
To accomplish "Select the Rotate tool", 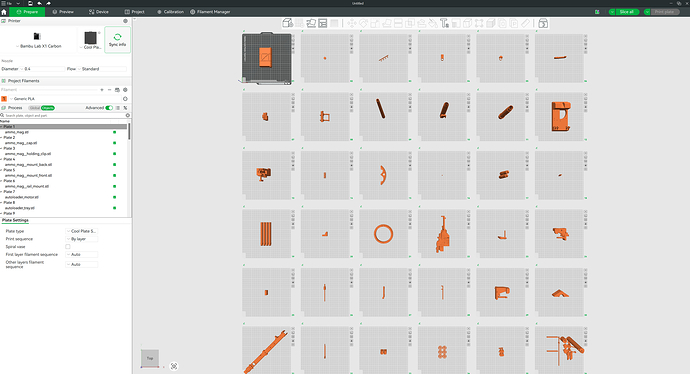I will [363, 23].
